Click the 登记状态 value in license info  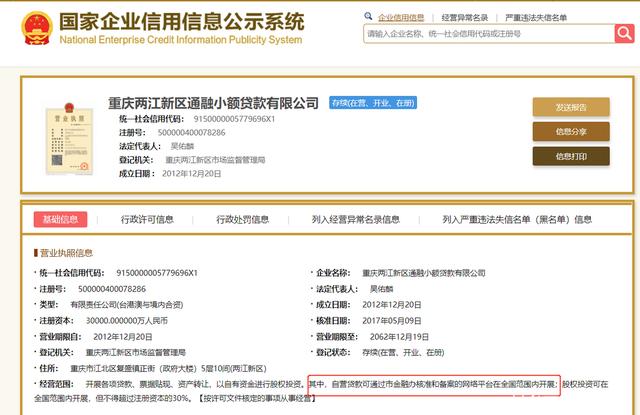coord(403,353)
